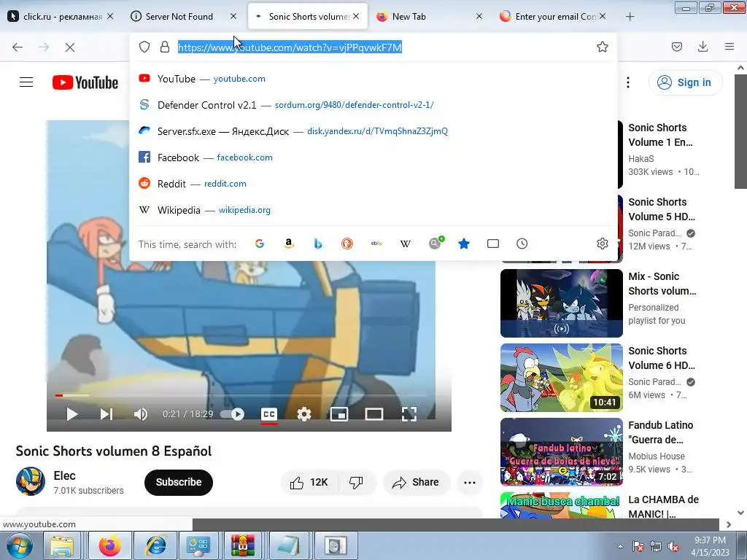Open Elec channel name link

64,475
